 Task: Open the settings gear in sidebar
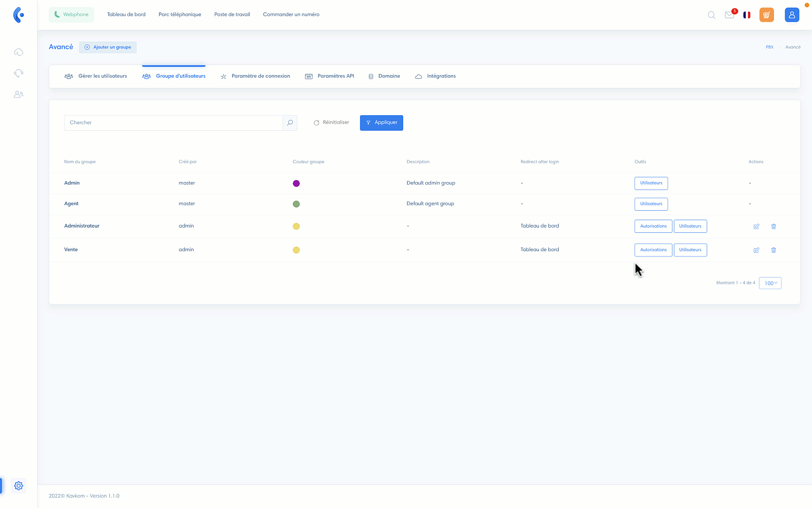[19, 485]
